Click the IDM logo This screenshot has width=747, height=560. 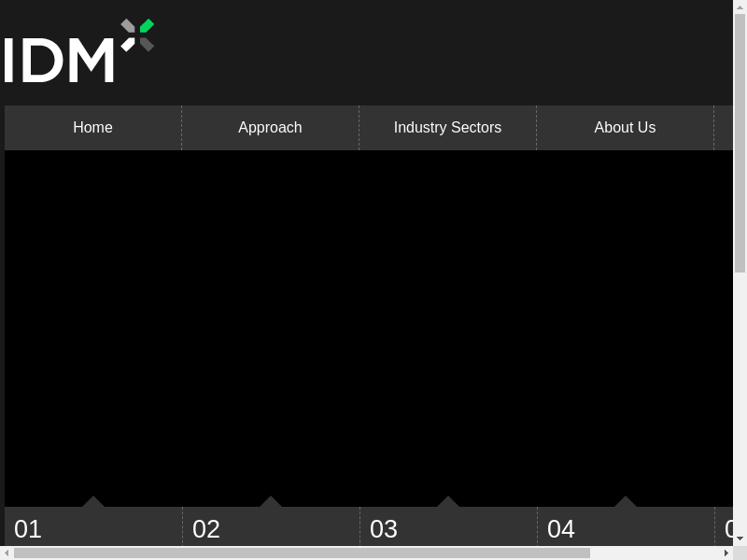(78, 51)
